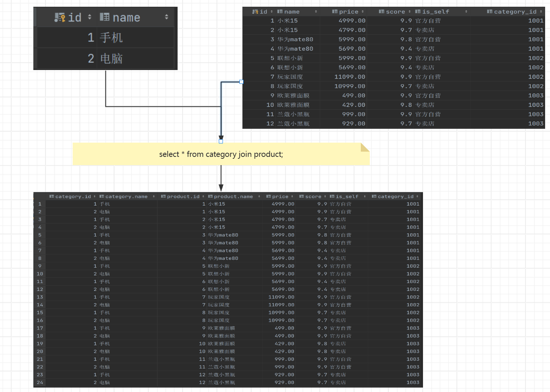Toggle sort arrows on product table name header
The image size is (550, 392).
pos(316,12)
